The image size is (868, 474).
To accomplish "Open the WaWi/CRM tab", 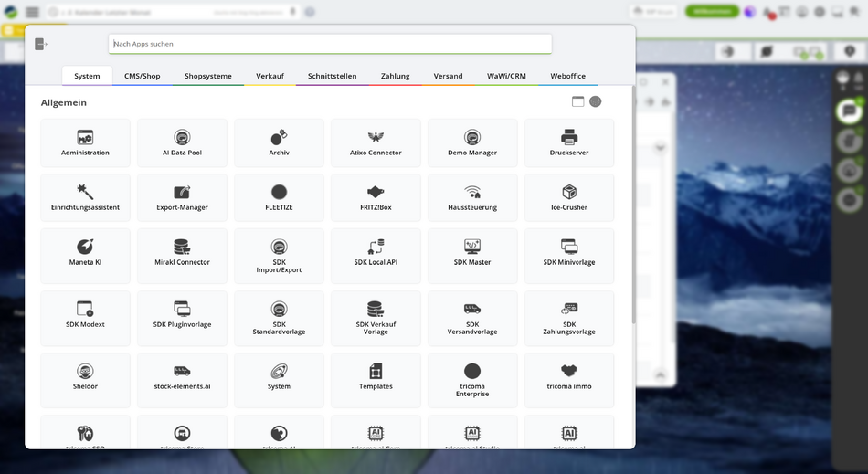I will [x=506, y=76].
